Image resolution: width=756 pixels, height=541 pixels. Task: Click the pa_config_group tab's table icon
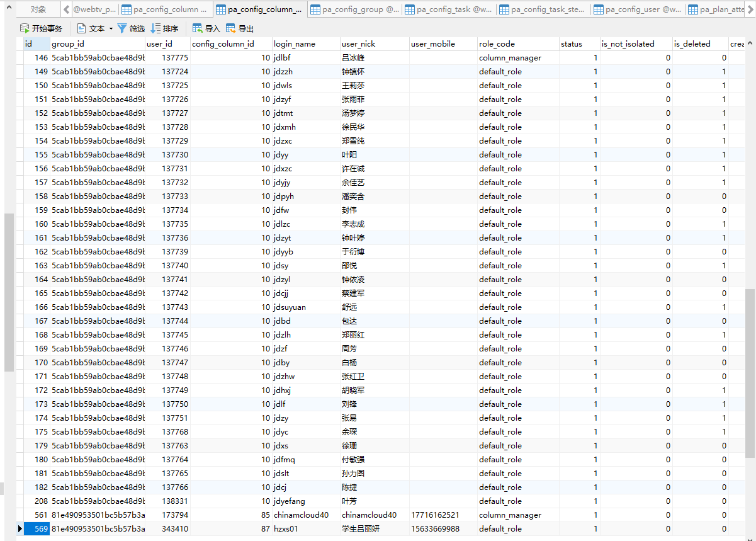coord(315,9)
